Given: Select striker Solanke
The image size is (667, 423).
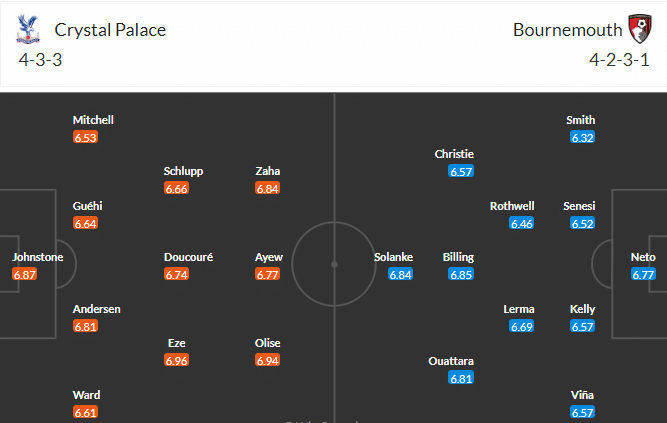Looking at the screenshot, I should [x=394, y=257].
